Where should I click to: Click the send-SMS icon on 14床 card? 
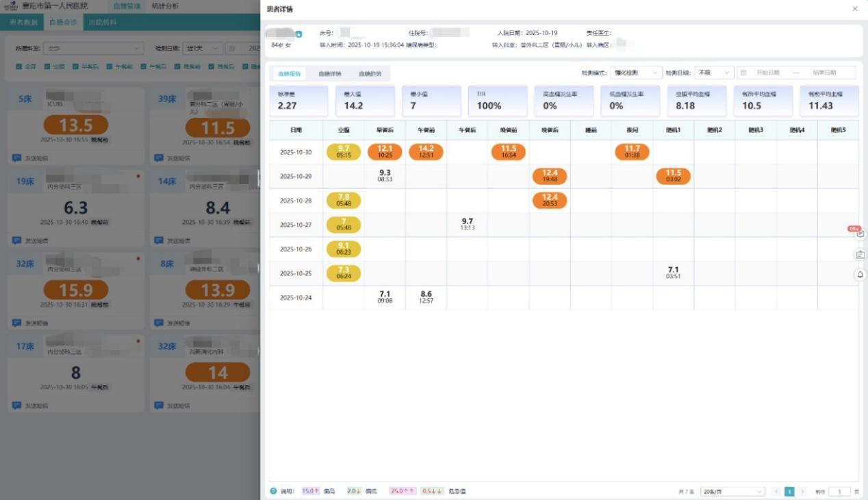click(x=159, y=240)
